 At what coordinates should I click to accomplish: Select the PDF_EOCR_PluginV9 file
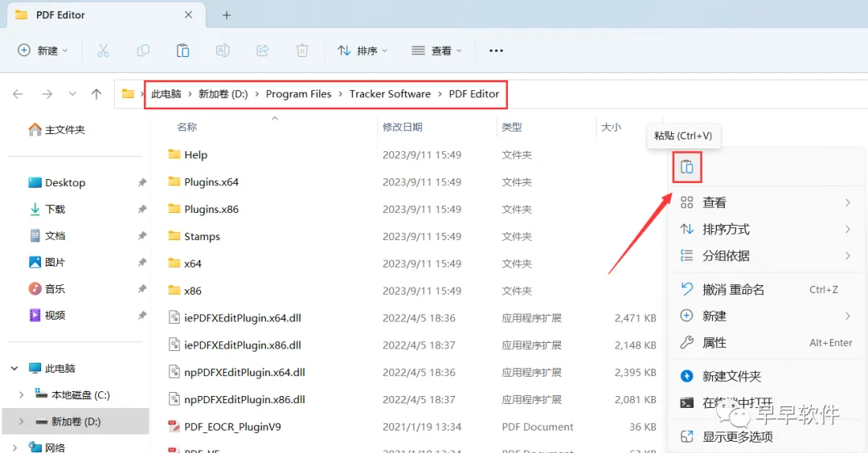pyautogui.click(x=224, y=427)
